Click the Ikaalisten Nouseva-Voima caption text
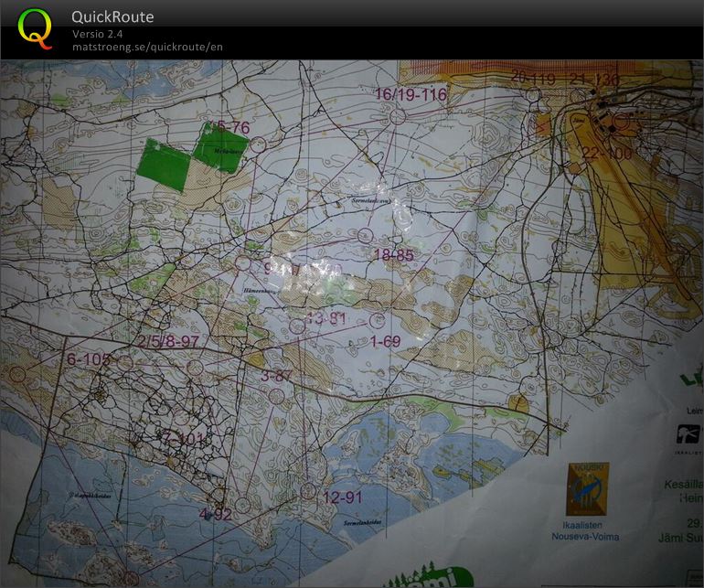The image size is (704, 588). (x=585, y=531)
